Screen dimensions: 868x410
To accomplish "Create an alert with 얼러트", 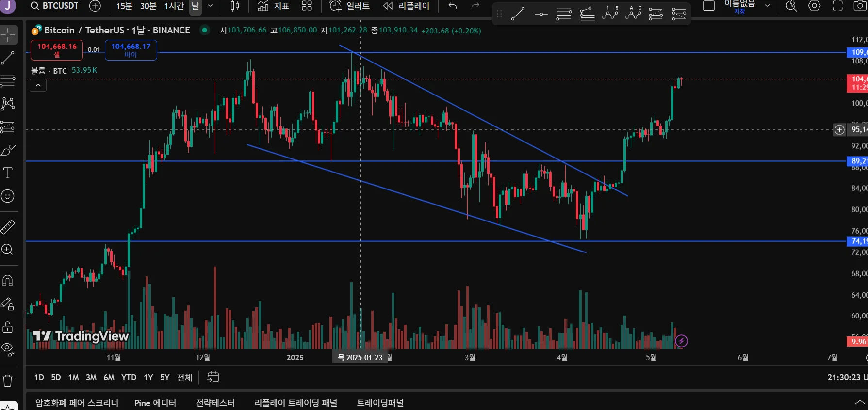I will pos(349,6).
